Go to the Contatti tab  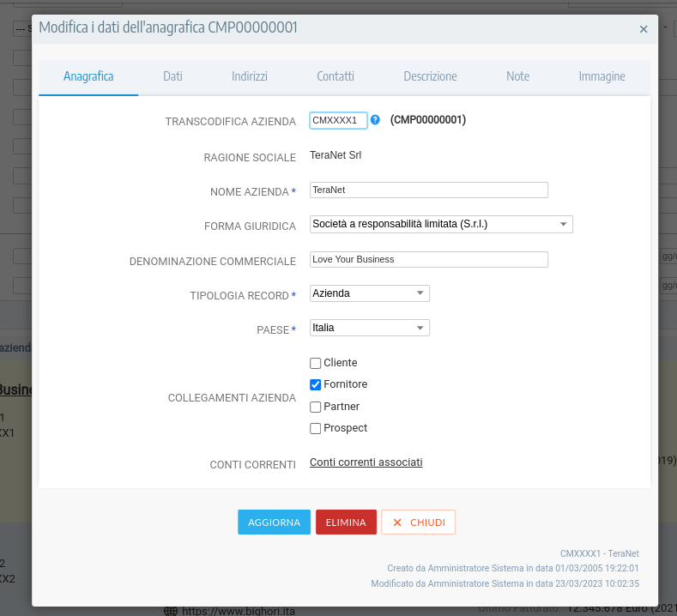335,76
